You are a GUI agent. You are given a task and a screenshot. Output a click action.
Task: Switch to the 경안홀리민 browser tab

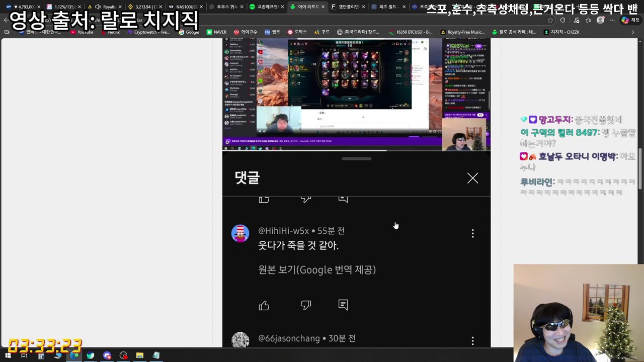[x=348, y=7]
